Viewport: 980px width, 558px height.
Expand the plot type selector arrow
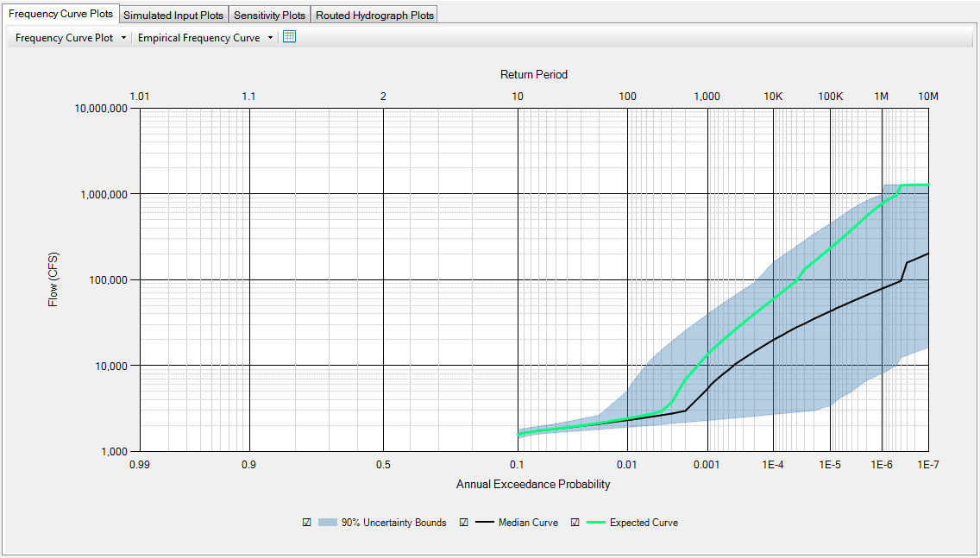[x=122, y=37]
